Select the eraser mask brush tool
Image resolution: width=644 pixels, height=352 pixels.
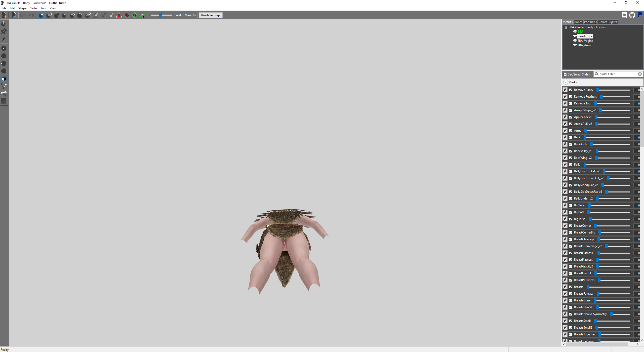pos(88,15)
